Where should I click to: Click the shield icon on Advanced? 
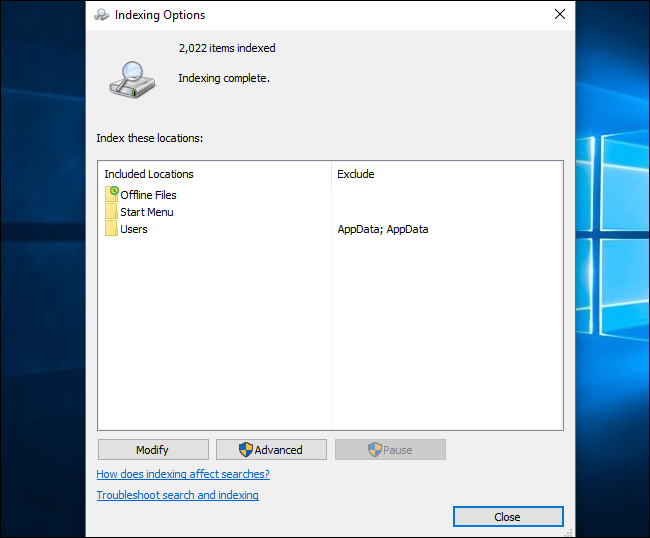point(246,450)
